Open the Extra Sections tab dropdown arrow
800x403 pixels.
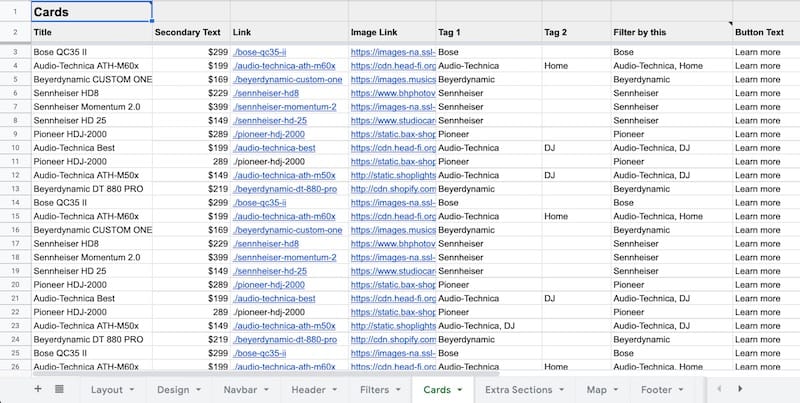[562, 390]
